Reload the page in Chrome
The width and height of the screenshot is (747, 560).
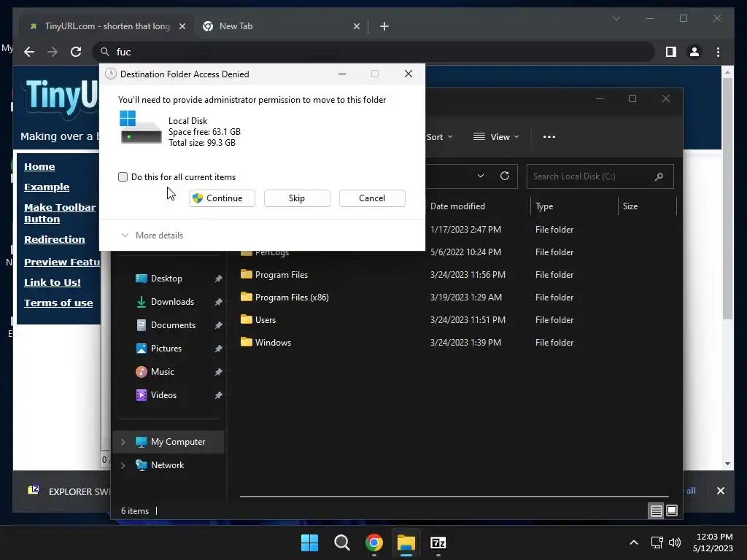pos(76,52)
